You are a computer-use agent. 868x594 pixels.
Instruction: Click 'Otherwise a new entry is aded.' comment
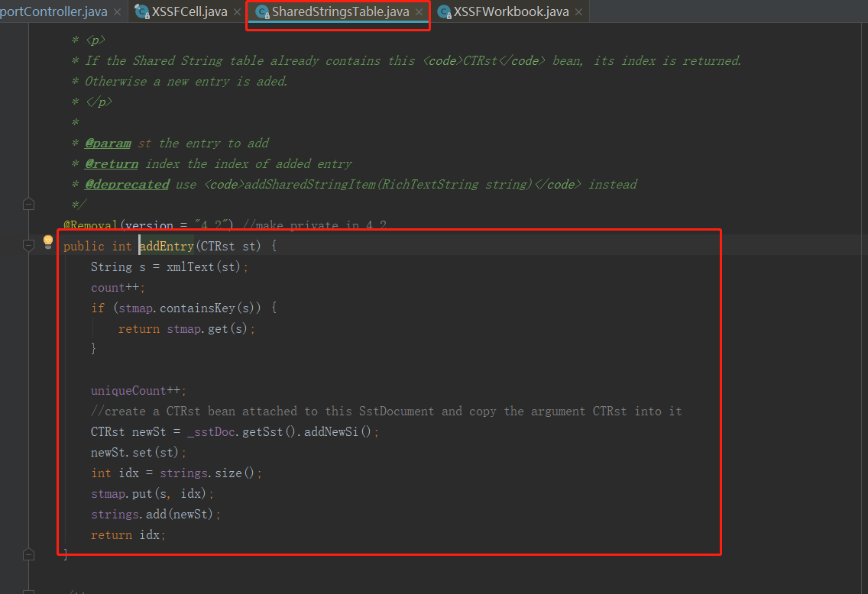186,81
